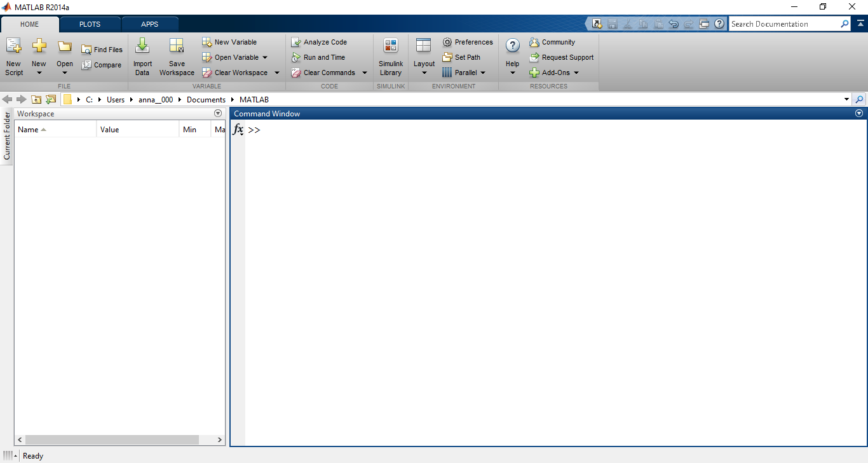Switch to the PLOTS tab
The height and width of the screenshot is (463, 868).
click(90, 24)
